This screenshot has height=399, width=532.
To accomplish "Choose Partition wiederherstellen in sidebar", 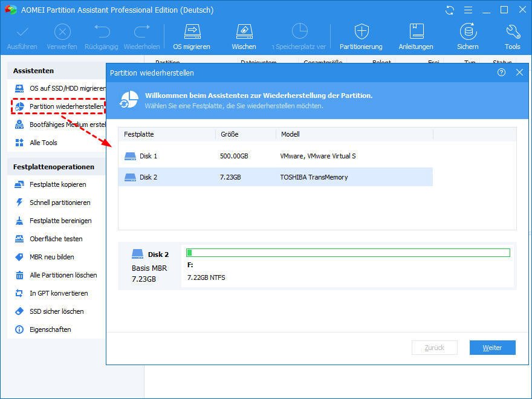I will coord(59,106).
